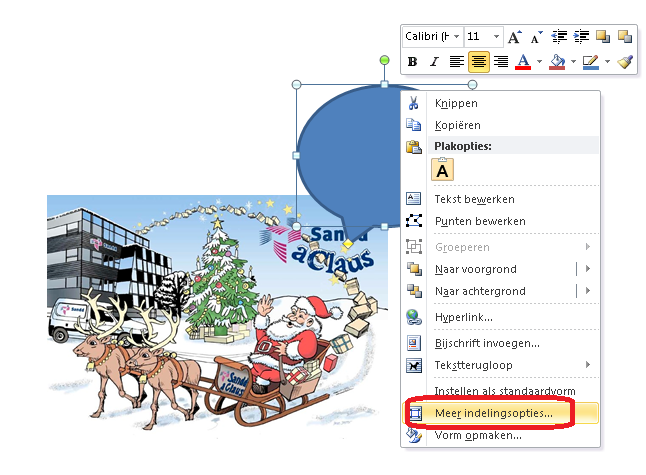Click the Groeperen icon
The image size is (646, 475).
[414, 246]
